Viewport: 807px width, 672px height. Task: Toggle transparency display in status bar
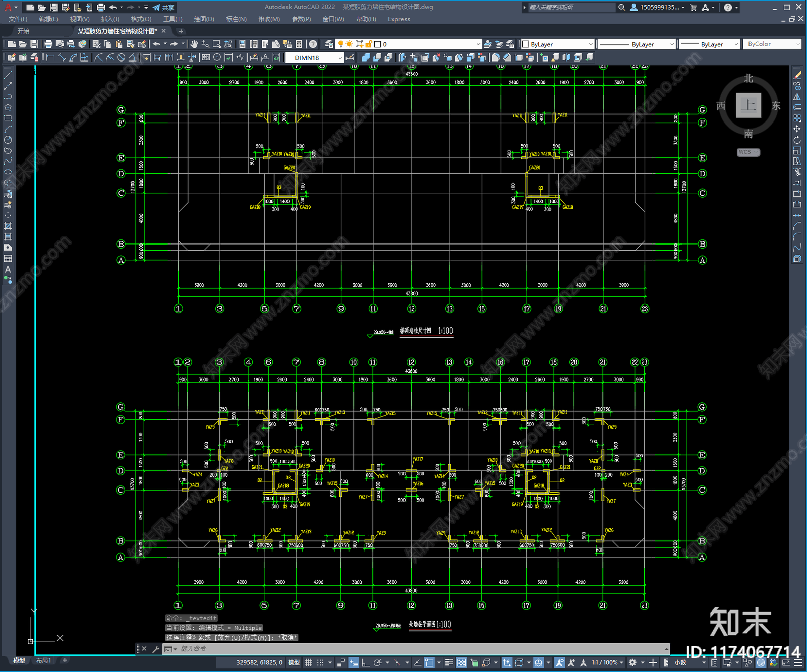pos(462,662)
